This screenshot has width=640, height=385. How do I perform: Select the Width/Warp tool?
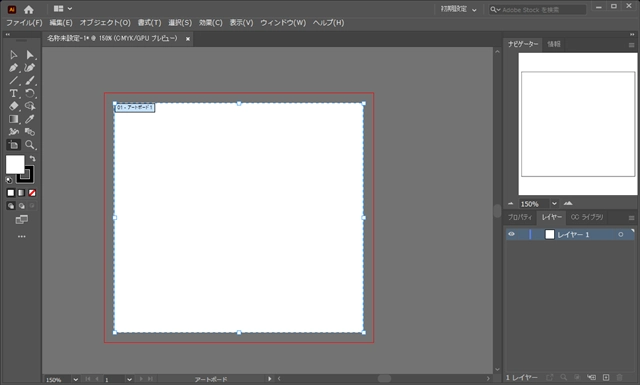(x=13, y=132)
